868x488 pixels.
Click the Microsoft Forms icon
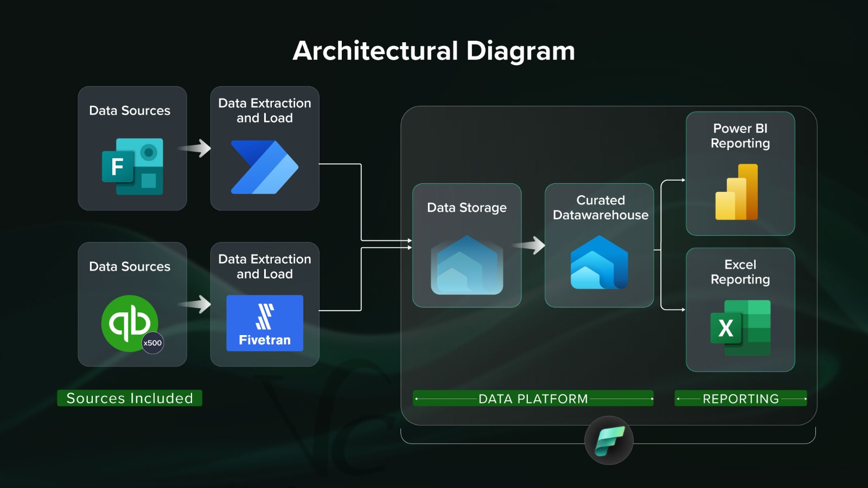coord(132,166)
